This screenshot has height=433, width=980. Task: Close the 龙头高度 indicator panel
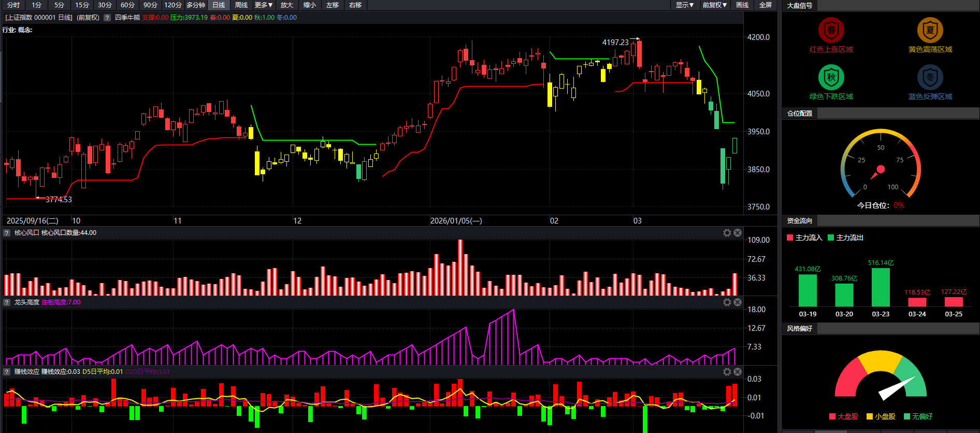pyautogui.click(x=738, y=302)
